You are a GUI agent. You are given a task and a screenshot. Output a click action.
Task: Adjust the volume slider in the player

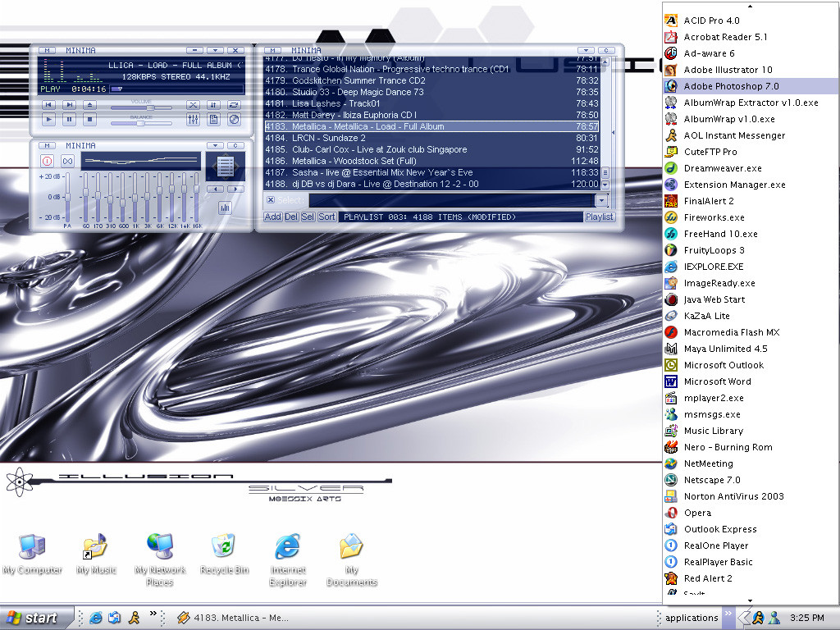coord(141,107)
